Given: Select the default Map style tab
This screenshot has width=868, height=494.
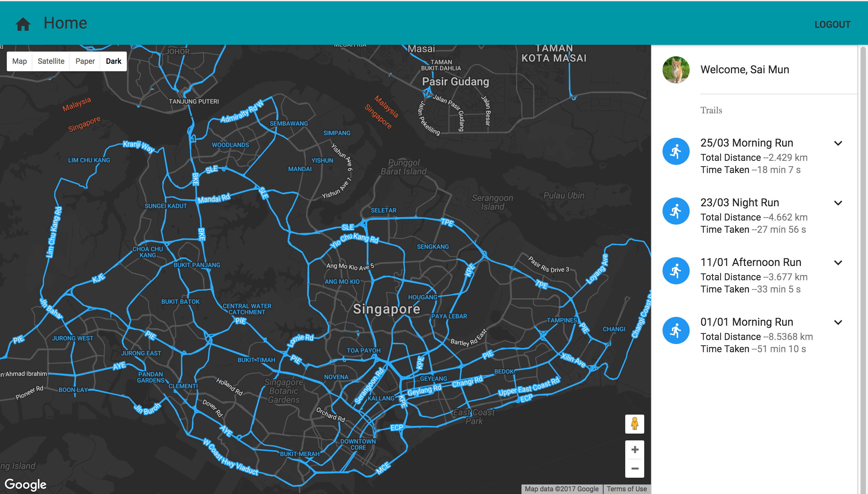Looking at the screenshot, I should pos(20,61).
